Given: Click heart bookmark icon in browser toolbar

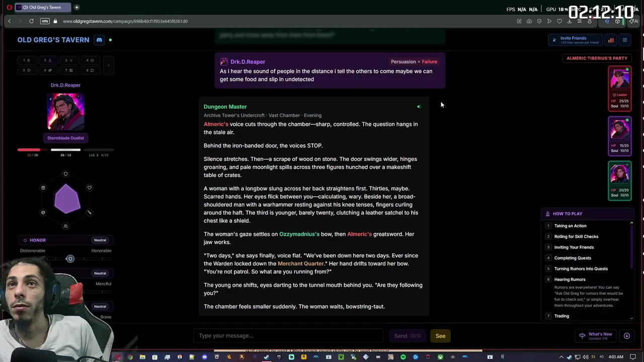Looking at the screenshot, I should pos(559,21).
